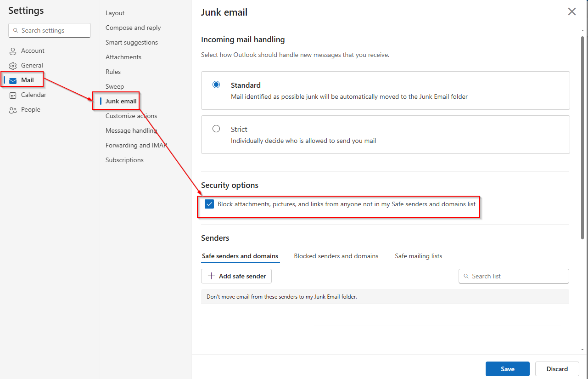
Task: Open Forwarding and IMAP settings
Action: tap(136, 145)
